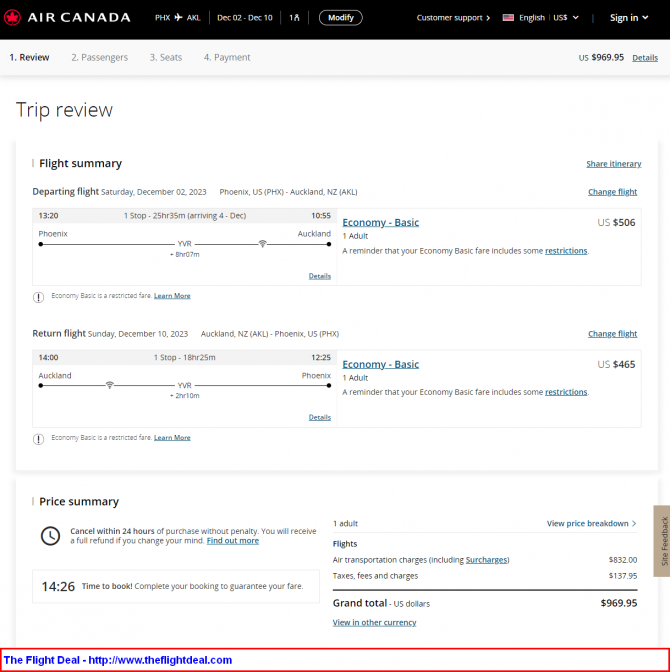Click '1 Stop - 25hr35m (arriving 4 - Dec)' text
Image resolution: width=670 pixels, height=672 pixels.
point(185,216)
